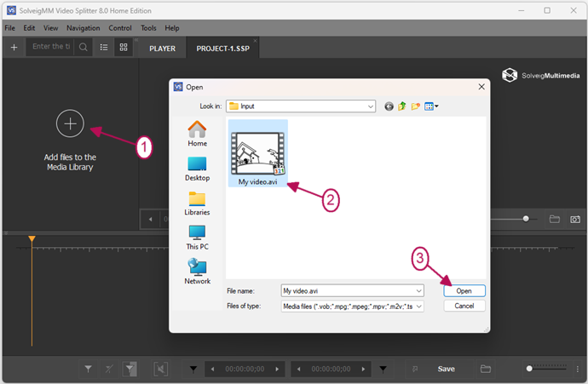Click the Open button in the dialog

(x=464, y=290)
